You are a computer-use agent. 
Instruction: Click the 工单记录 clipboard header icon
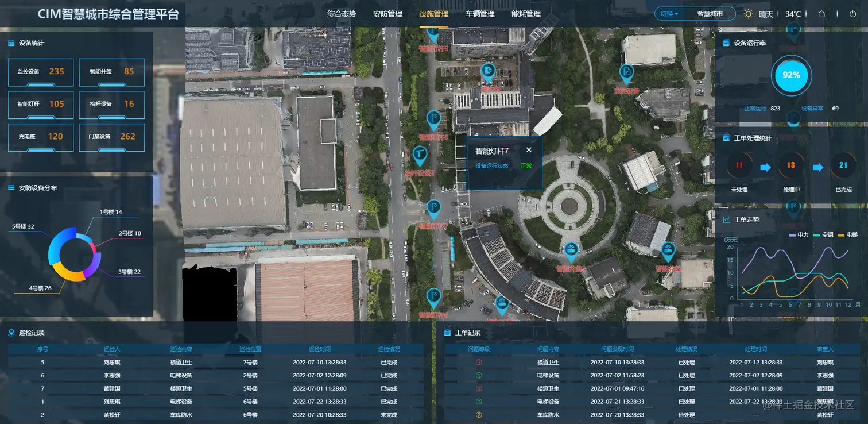pos(447,333)
